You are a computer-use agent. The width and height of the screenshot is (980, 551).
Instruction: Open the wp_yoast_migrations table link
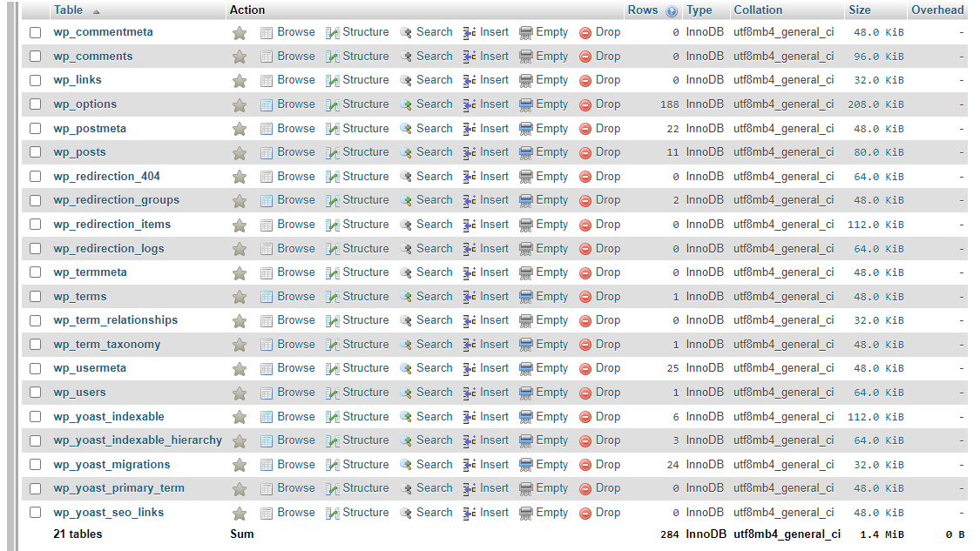pyautogui.click(x=112, y=465)
